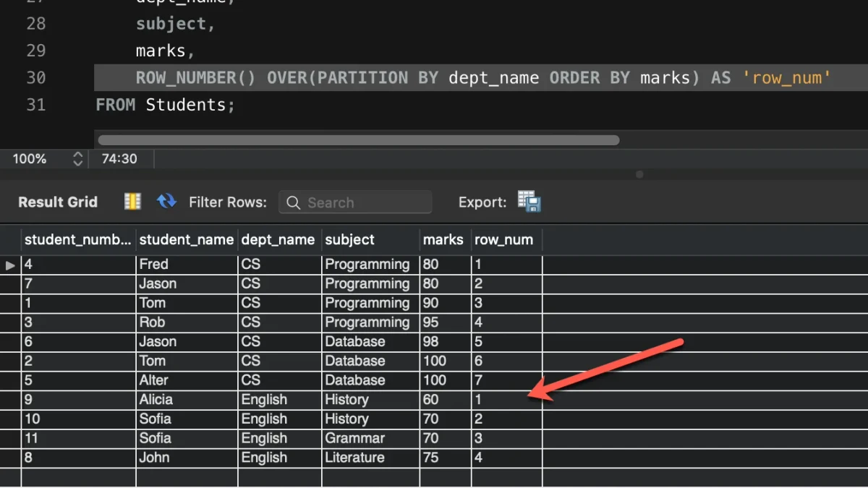Click the 'Fred' student name cell
This screenshot has height=488, width=868.
[187, 265]
